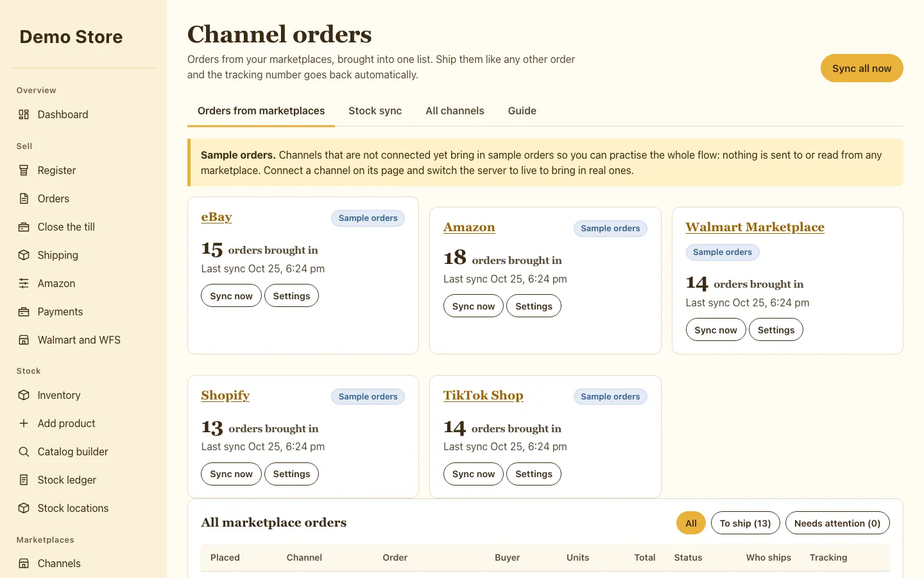Image resolution: width=924 pixels, height=578 pixels.
Task: Open the Inventory box icon
Action: pos(24,395)
